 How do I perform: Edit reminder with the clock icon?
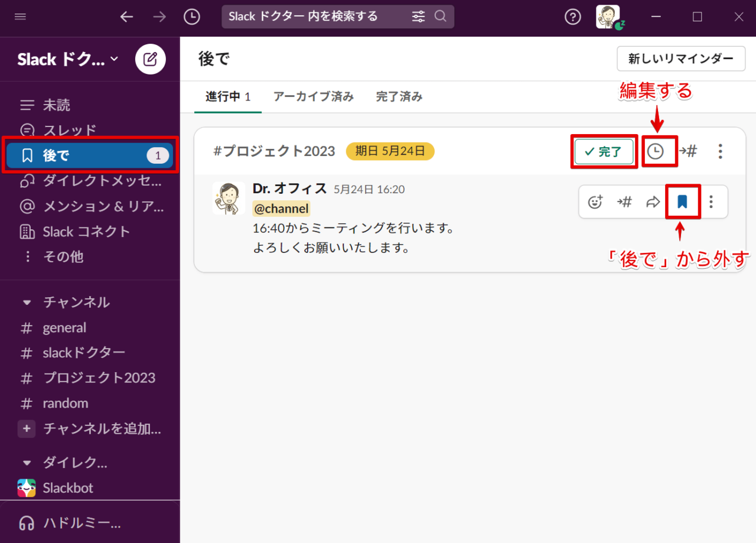click(656, 152)
